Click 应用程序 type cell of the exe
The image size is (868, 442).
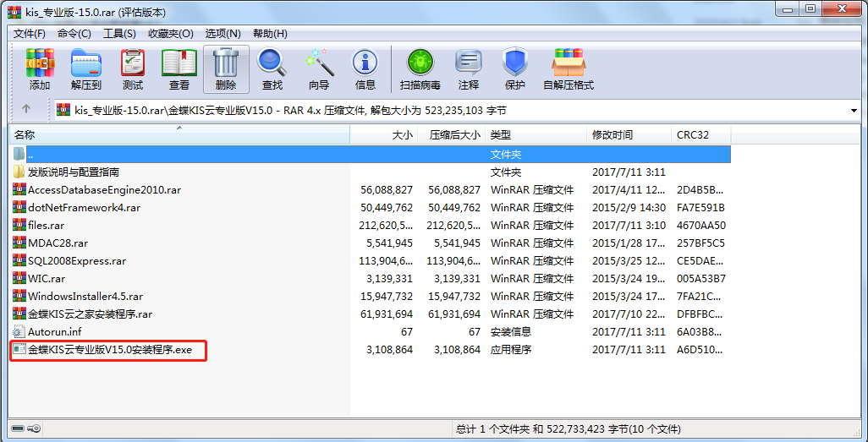511,349
